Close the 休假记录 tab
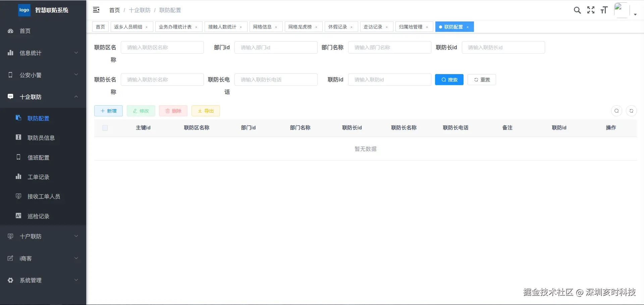Viewport: 644px width, 305px height. (352, 27)
